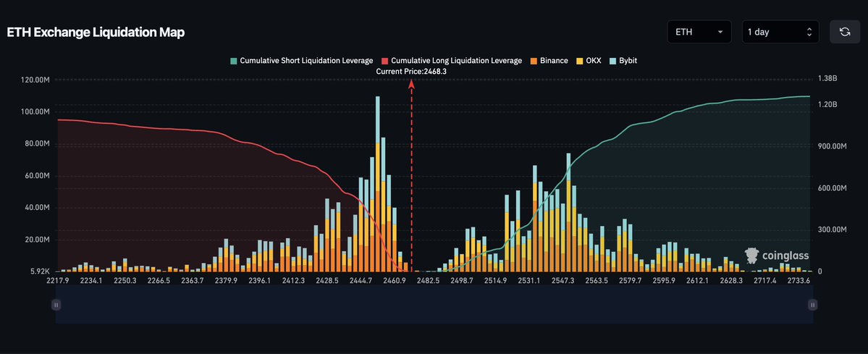The width and height of the screenshot is (868, 354).
Task: Toggle Cumulative Long Liquidation Leverage legend
Action: coord(452,60)
